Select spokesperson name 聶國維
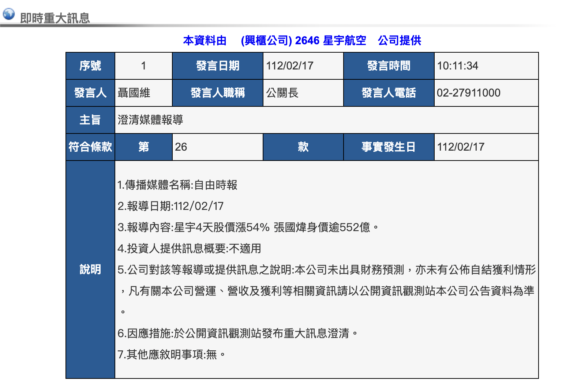581x392 pixels. [x=134, y=93]
